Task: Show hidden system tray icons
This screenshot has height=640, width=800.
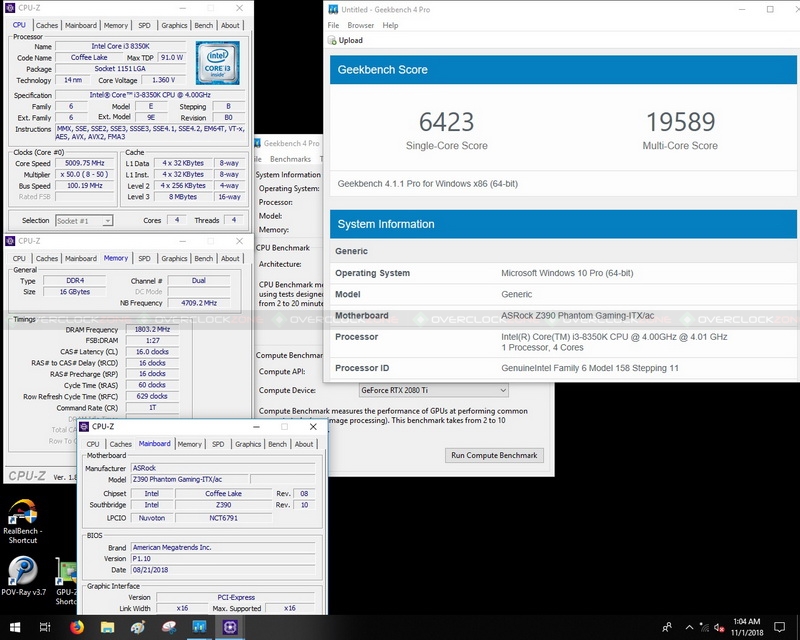Action: tap(689, 627)
